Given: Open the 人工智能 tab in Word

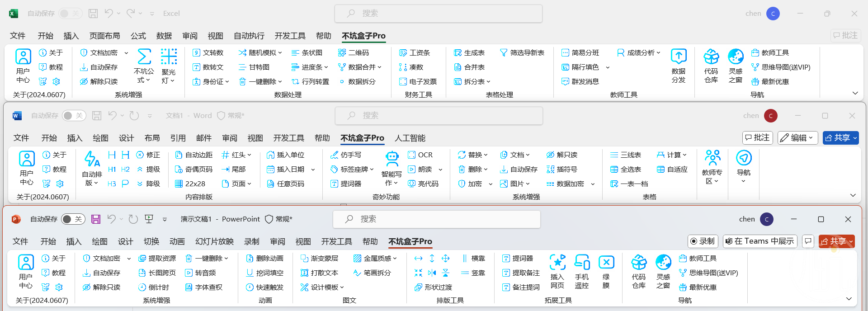Looking at the screenshot, I should click(x=410, y=138).
